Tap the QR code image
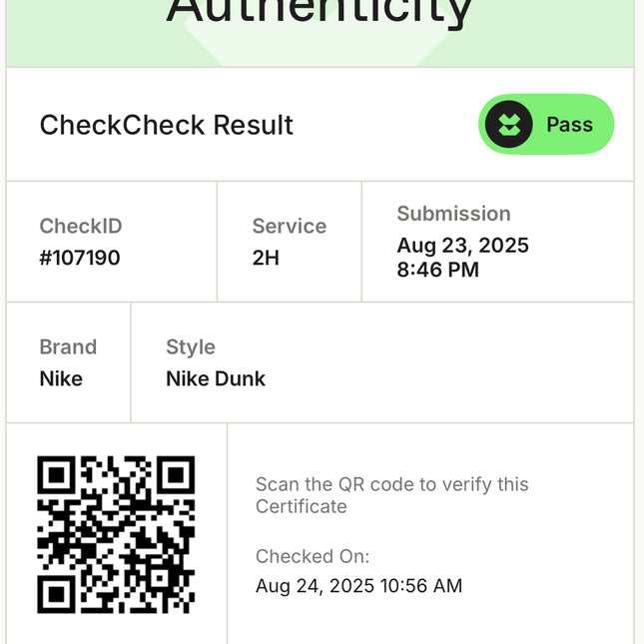The width and height of the screenshot is (644, 644). (116, 534)
